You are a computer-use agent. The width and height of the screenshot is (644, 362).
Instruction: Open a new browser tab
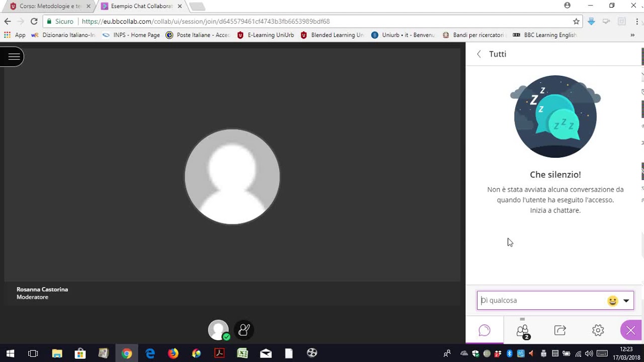click(x=197, y=7)
